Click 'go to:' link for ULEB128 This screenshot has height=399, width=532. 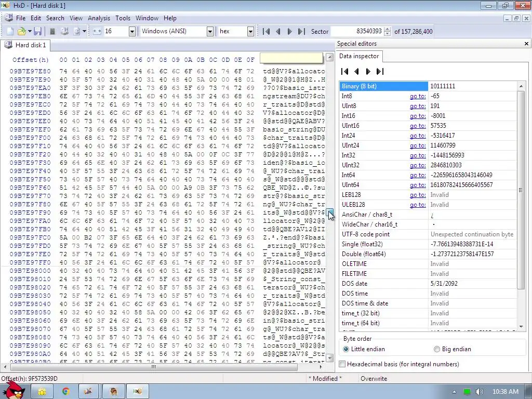pyautogui.click(x=418, y=205)
